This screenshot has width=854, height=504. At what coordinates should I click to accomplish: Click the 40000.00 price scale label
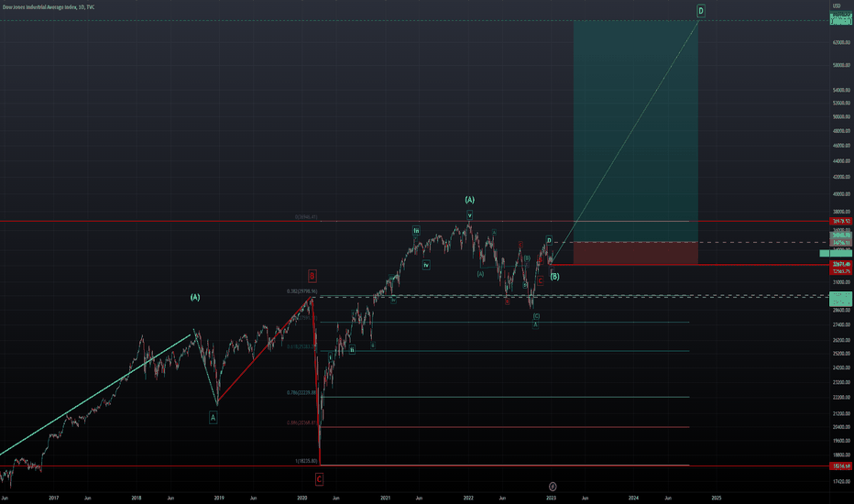[841, 194]
